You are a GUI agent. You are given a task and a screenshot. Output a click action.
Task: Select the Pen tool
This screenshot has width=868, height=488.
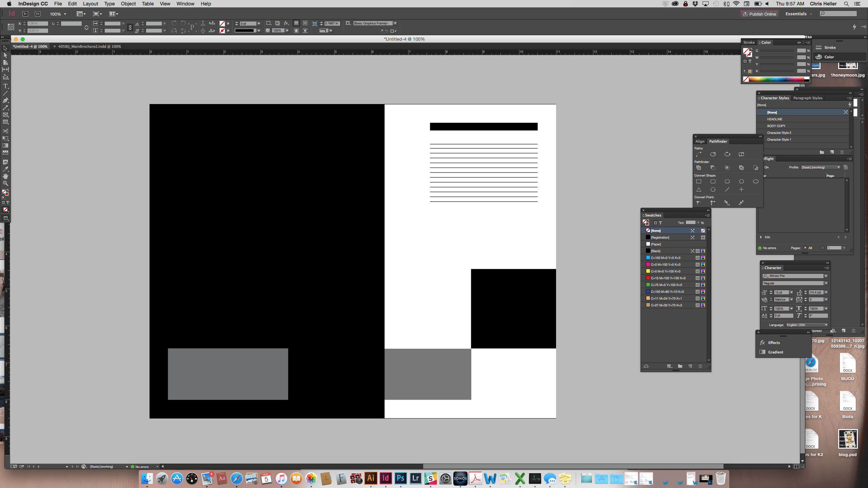tap(5, 100)
